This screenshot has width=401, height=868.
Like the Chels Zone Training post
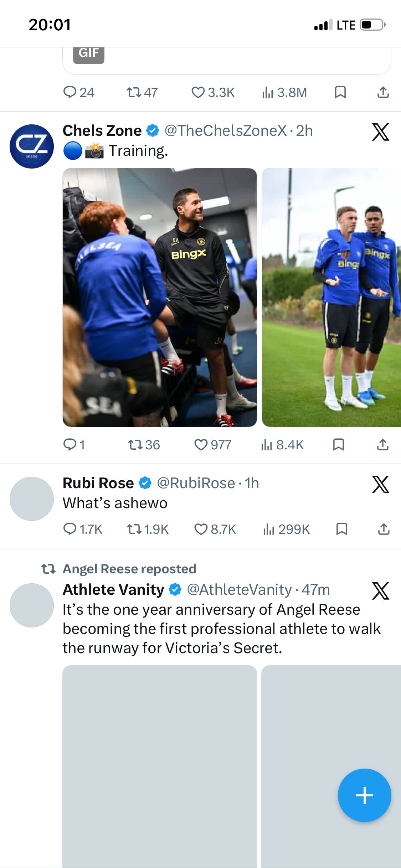point(213,445)
